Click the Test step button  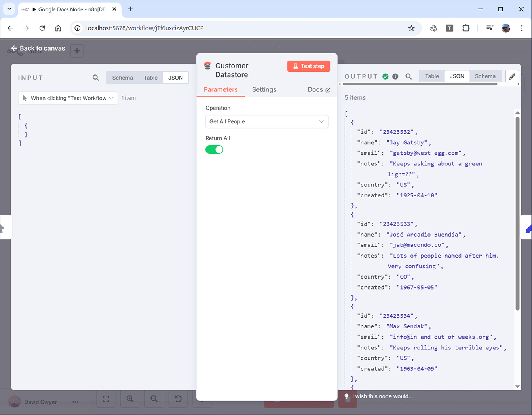(309, 66)
